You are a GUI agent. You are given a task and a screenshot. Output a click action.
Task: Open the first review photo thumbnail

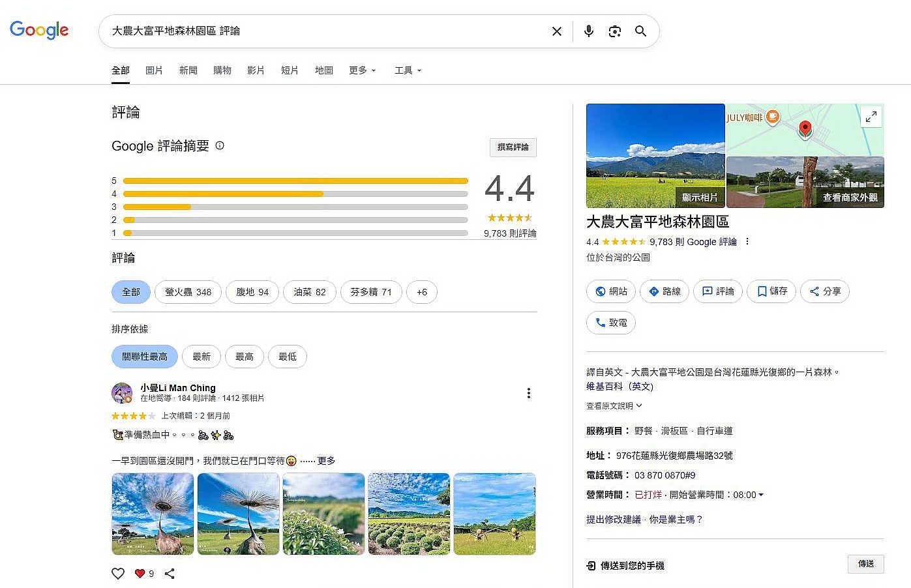pos(153,514)
